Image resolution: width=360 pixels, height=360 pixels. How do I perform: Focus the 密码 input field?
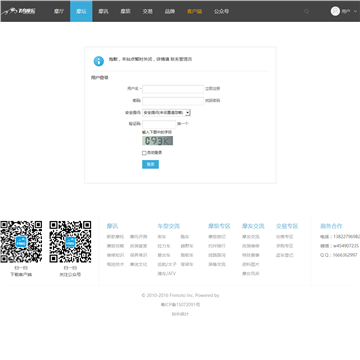point(173,101)
